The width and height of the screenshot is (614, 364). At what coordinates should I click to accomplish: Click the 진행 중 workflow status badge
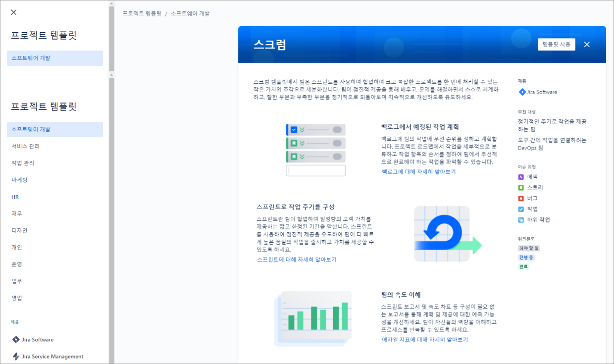tap(526, 258)
